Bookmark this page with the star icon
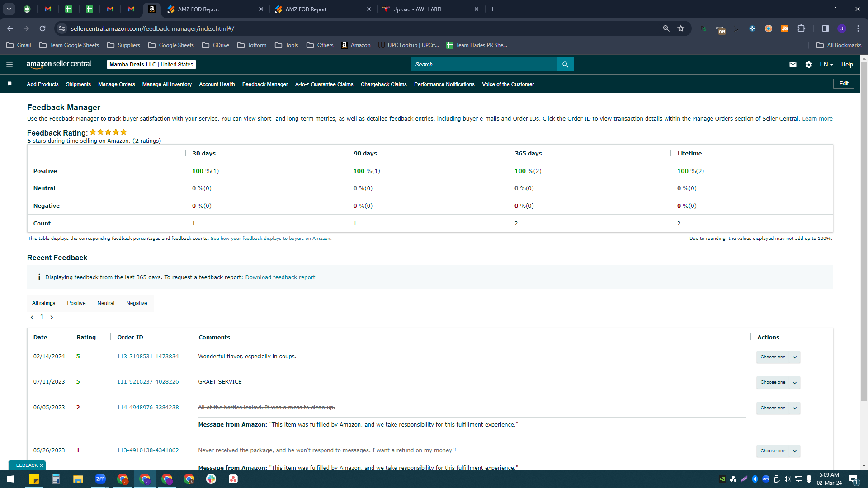The image size is (868, 488). pos(681,28)
